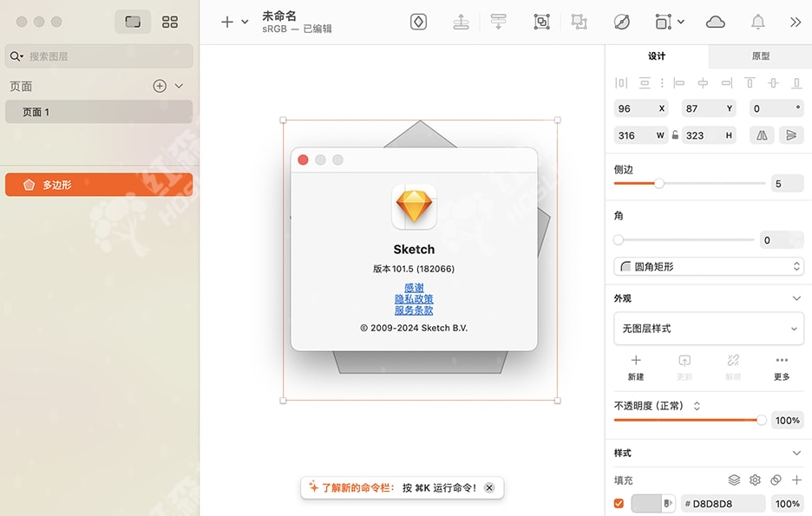Open the 感谢 link in About dialog

click(x=414, y=287)
